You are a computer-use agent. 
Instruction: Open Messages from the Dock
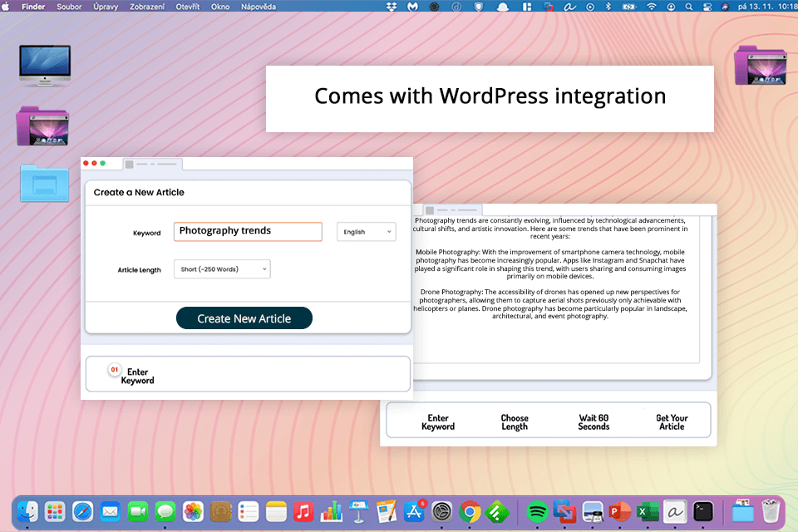coord(165,512)
